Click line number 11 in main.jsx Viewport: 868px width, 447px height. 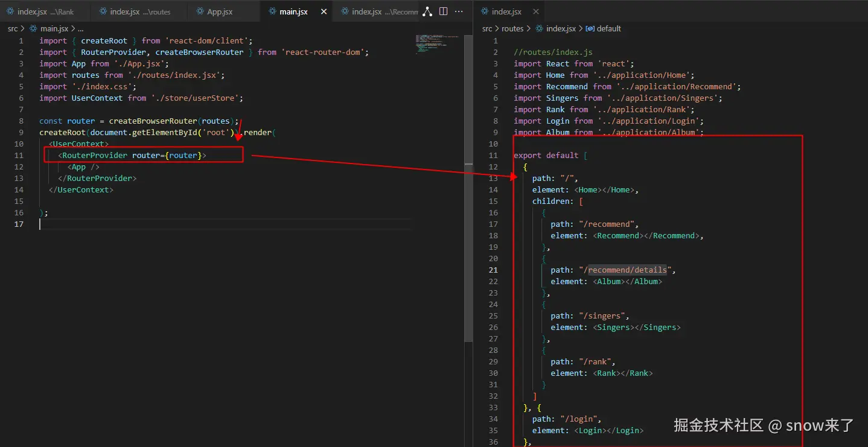pos(19,155)
